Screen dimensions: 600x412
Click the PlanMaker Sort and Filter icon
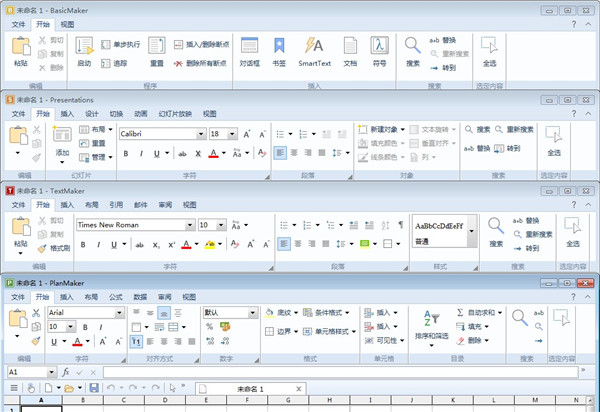[431, 318]
